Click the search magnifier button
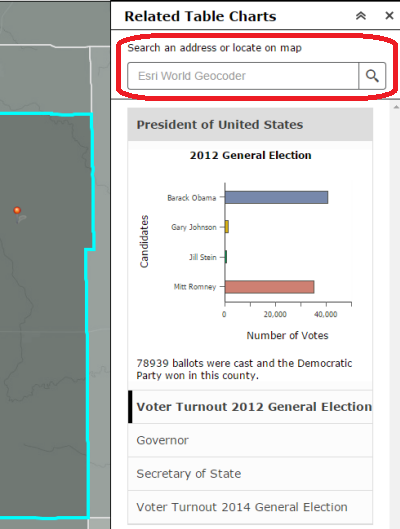The width and height of the screenshot is (400, 529). pos(372,76)
